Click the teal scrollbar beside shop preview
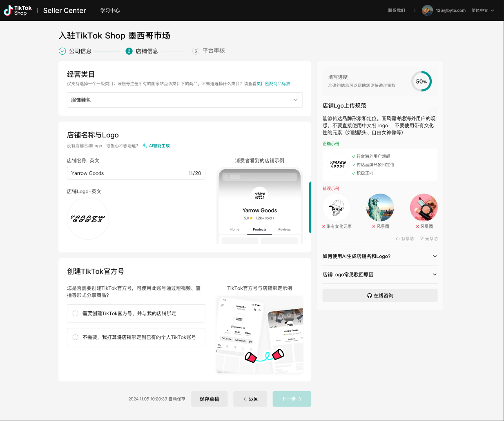 click(310, 207)
